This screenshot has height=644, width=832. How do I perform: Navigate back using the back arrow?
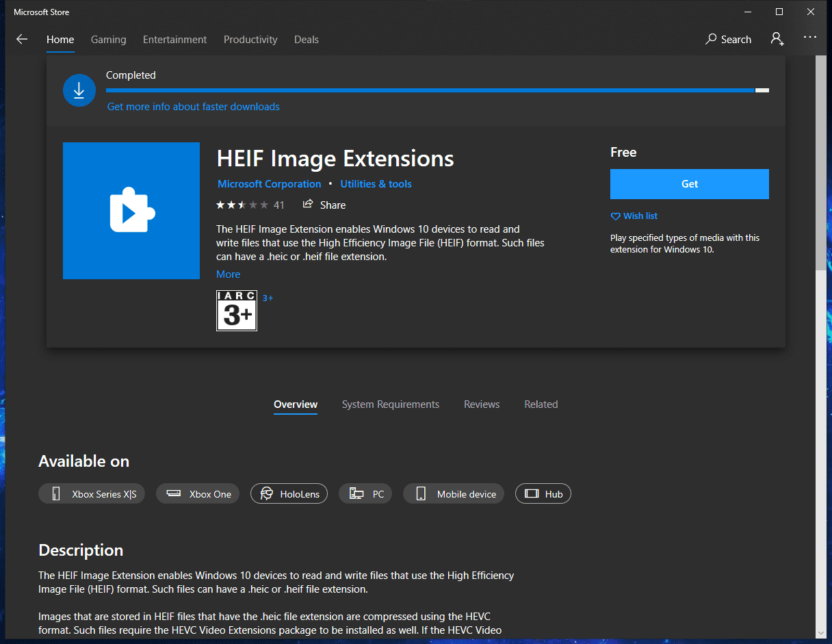pos(22,39)
